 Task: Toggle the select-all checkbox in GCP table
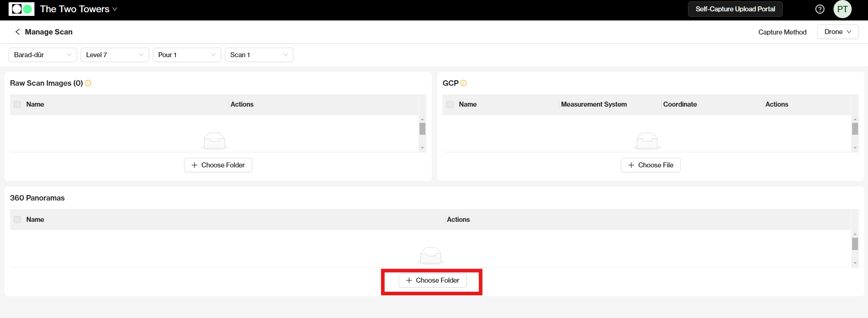pos(450,104)
